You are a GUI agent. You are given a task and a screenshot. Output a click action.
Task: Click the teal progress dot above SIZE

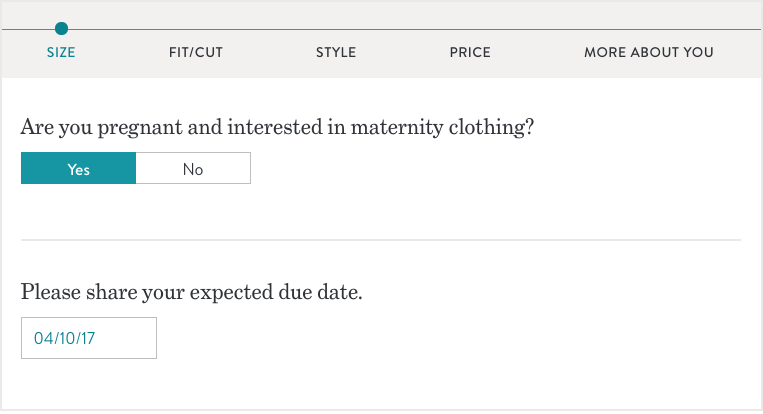click(62, 29)
